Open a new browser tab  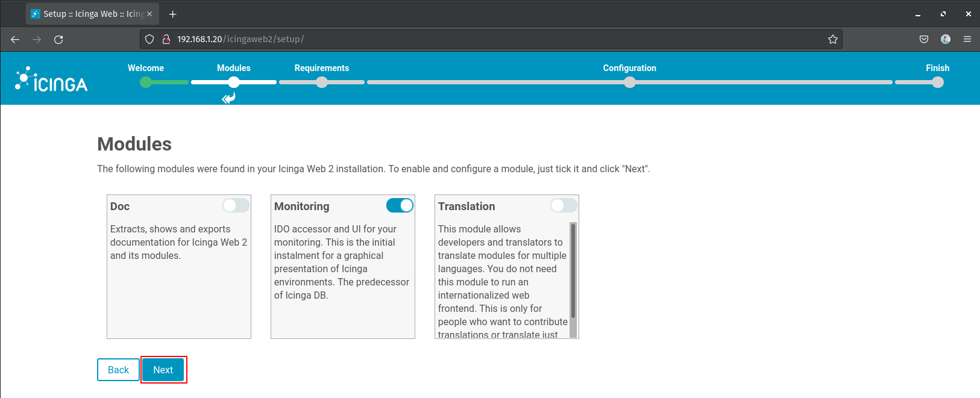173,14
